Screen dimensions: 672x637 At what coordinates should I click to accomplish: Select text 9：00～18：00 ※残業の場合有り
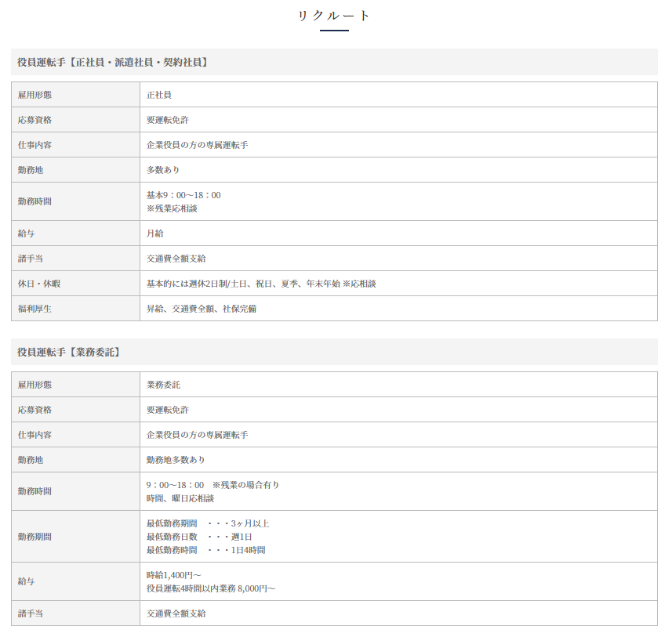coord(213,485)
